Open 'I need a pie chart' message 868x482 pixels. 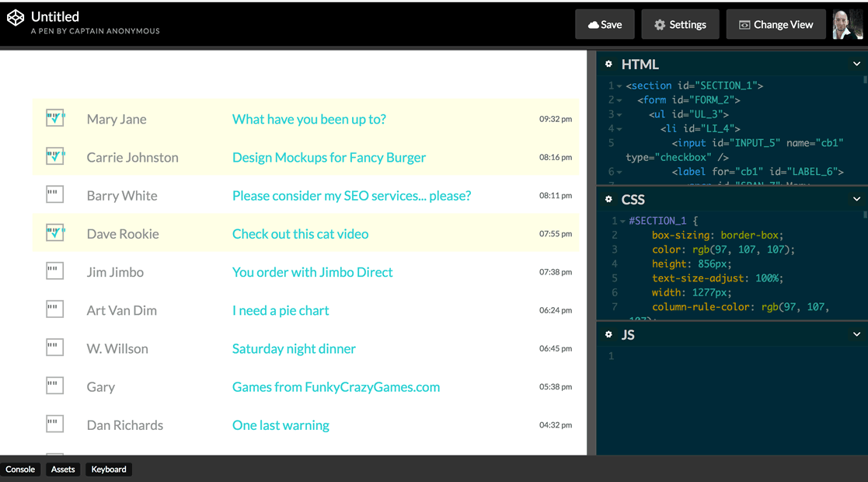[281, 310]
